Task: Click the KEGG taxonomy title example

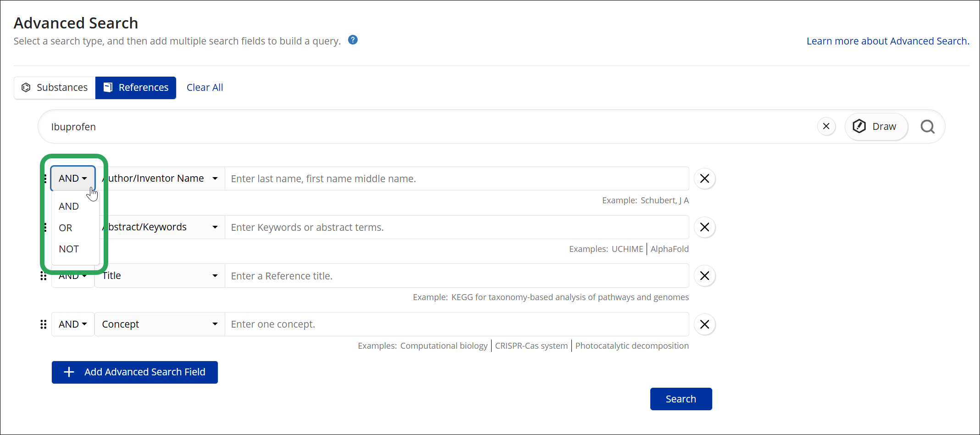Action: (x=570, y=297)
